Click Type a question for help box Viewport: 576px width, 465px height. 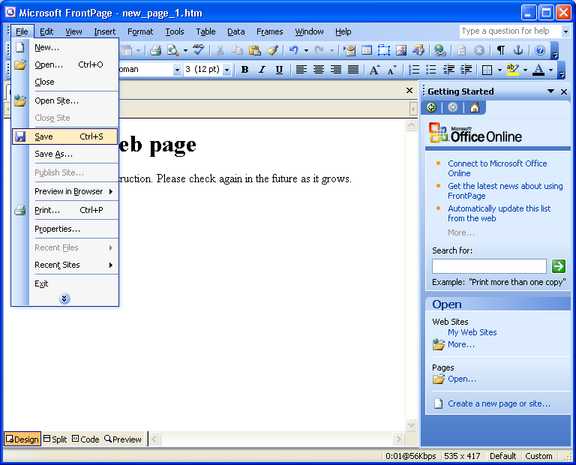click(x=511, y=32)
